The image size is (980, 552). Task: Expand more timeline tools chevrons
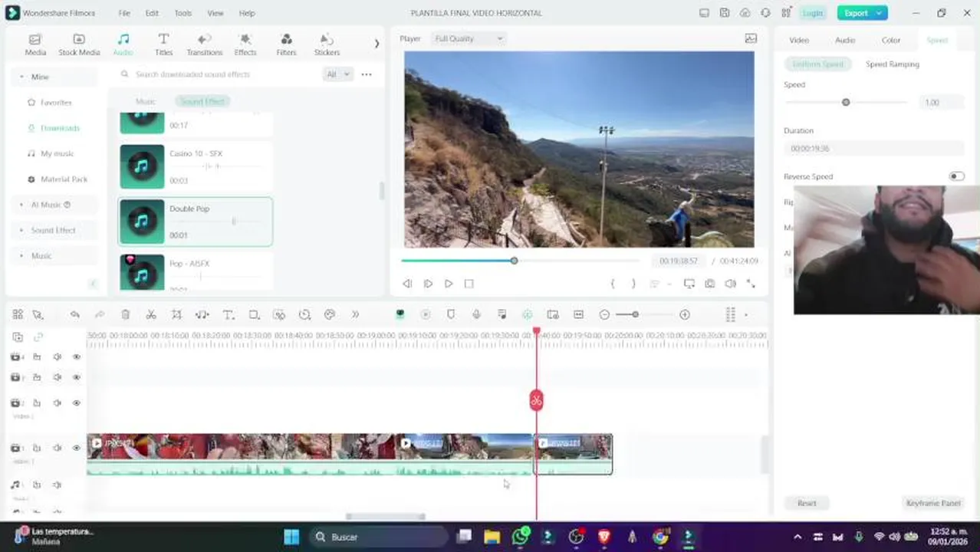(355, 314)
